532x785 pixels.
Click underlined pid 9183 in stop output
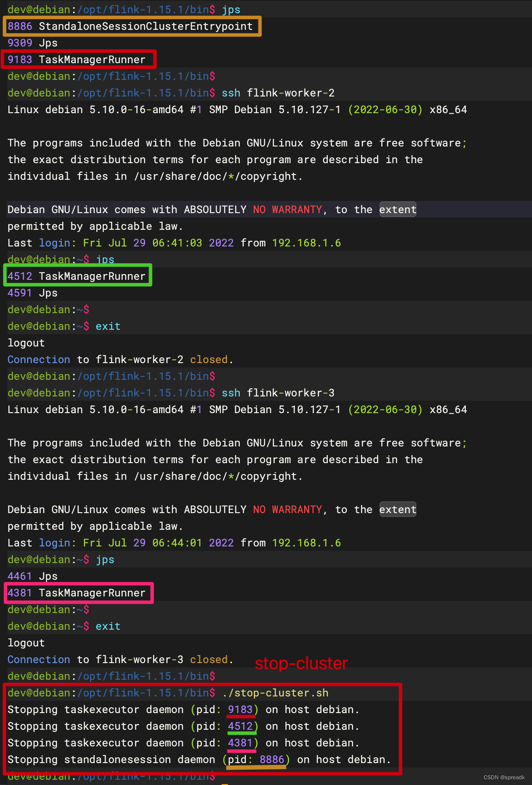[241, 710]
